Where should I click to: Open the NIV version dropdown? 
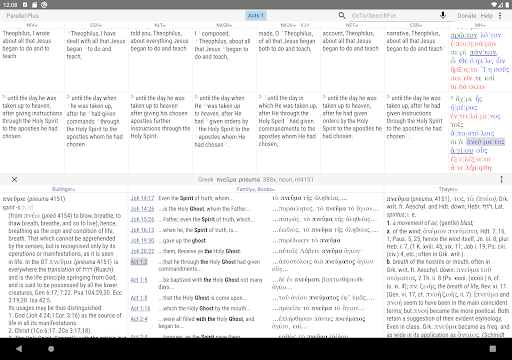[32, 25]
